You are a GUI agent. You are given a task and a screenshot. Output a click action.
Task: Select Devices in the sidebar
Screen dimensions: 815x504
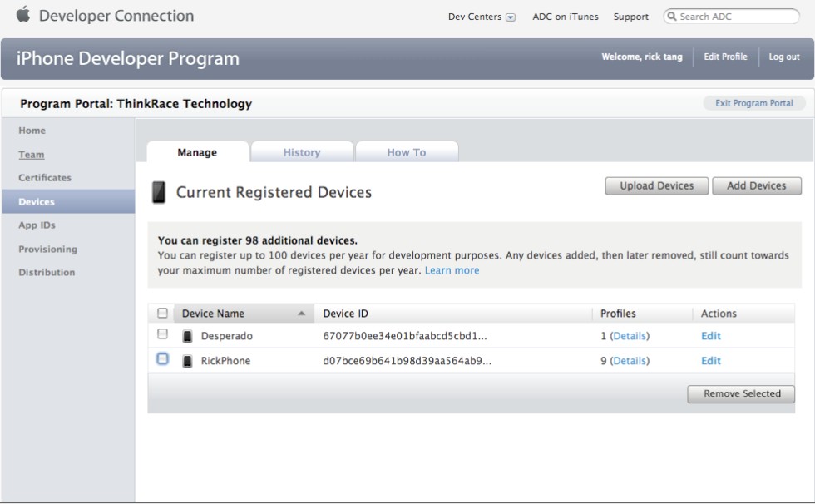pos(68,201)
